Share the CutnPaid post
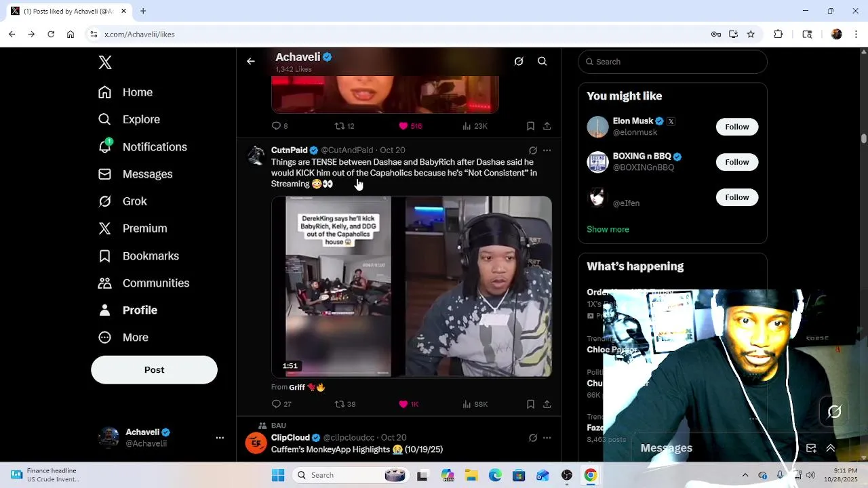Screen dimensions: 868x488 pos(547,404)
